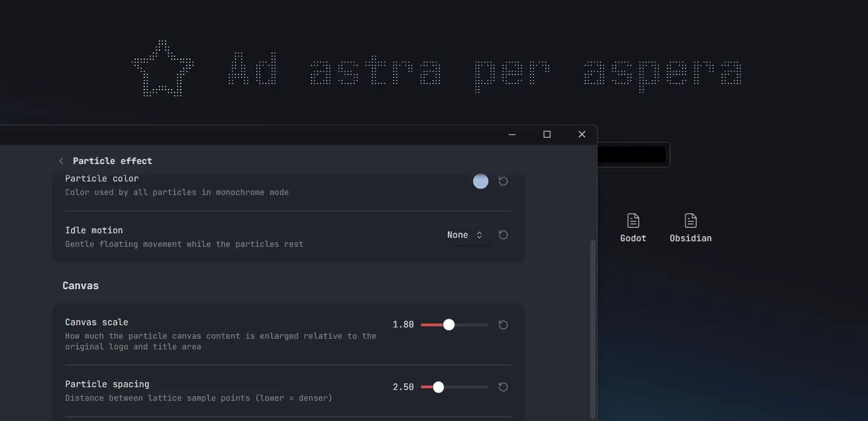Go back using the Particle effect chevron
The image size is (868, 421).
click(x=61, y=161)
